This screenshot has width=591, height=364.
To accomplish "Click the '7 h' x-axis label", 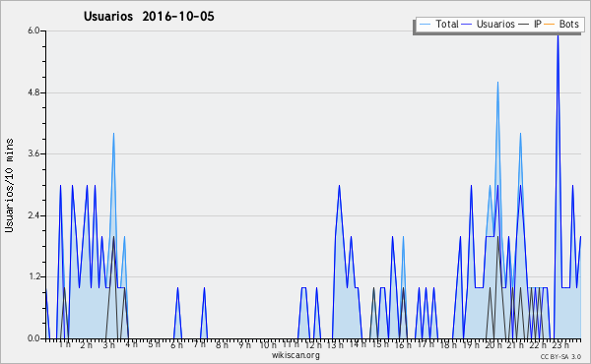I will [x=199, y=344].
